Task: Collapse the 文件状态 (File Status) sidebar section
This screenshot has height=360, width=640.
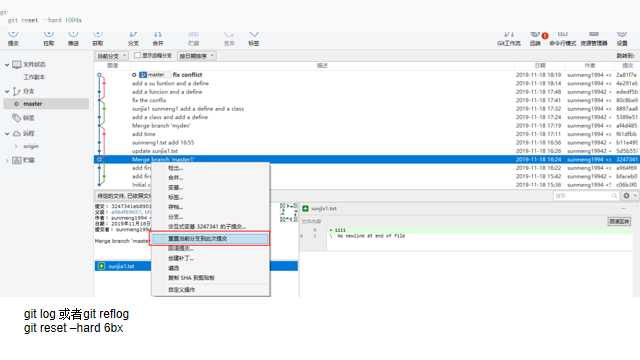Action: coord(7,64)
